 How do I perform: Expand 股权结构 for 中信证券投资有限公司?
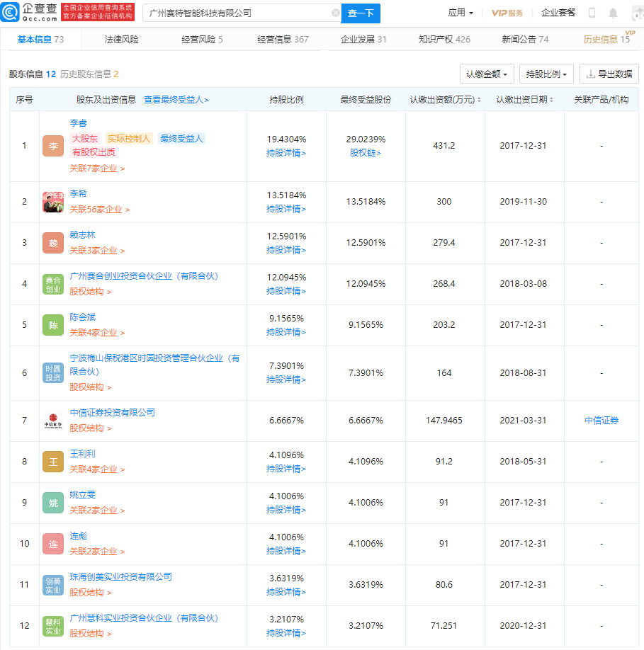coord(91,428)
